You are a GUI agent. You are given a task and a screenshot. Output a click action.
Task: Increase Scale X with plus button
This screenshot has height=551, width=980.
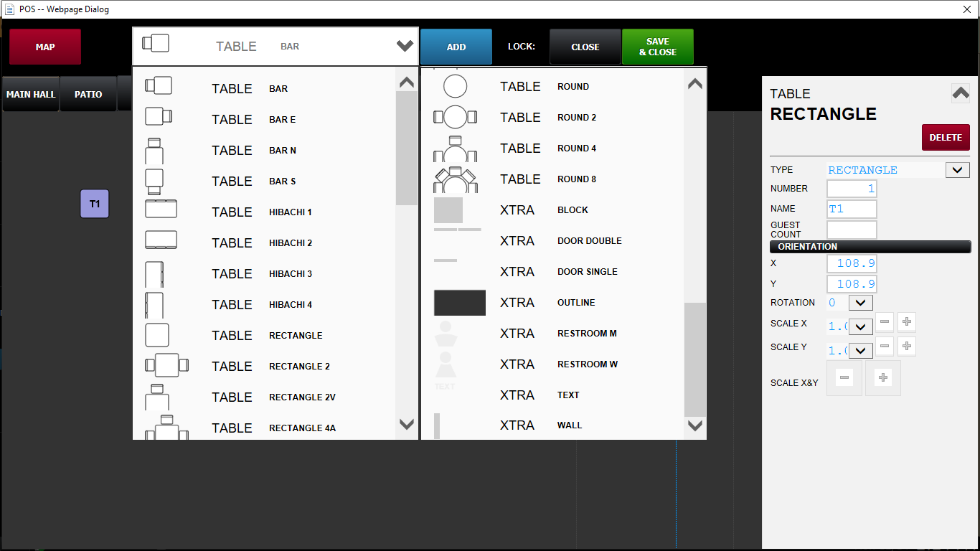(x=907, y=323)
